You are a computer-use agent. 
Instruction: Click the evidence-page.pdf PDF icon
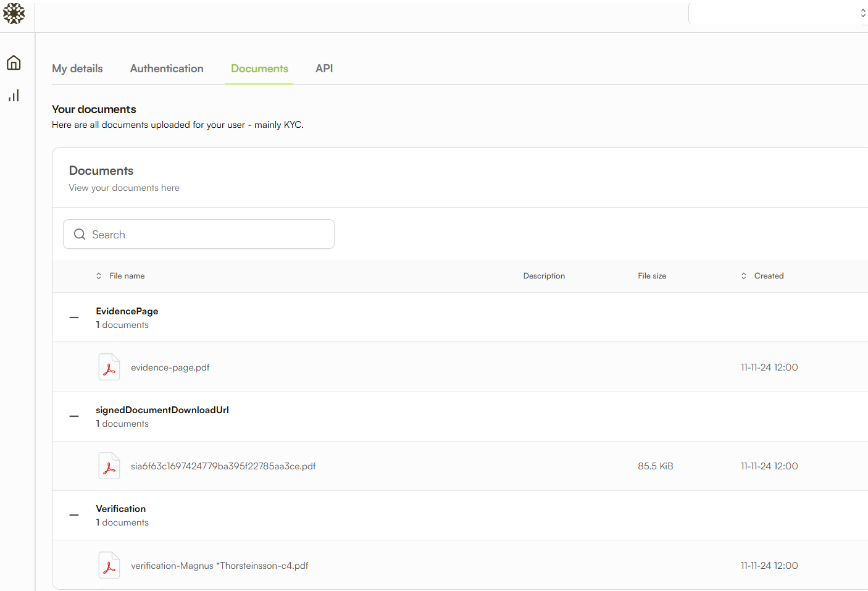click(109, 367)
